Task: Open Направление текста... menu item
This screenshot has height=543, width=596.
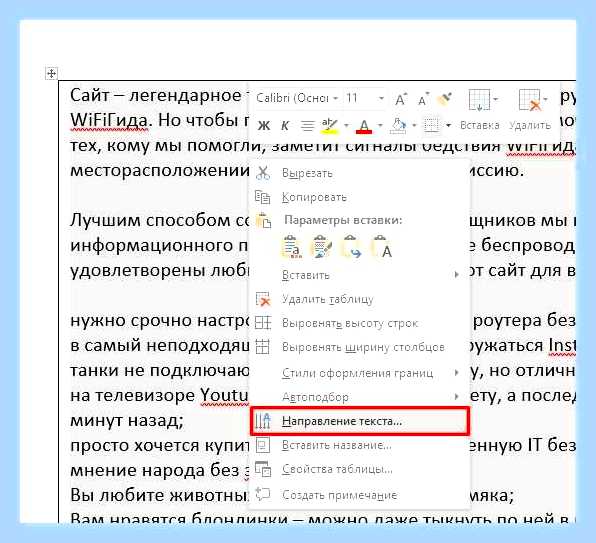Action: pyautogui.click(x=359, y=421)
